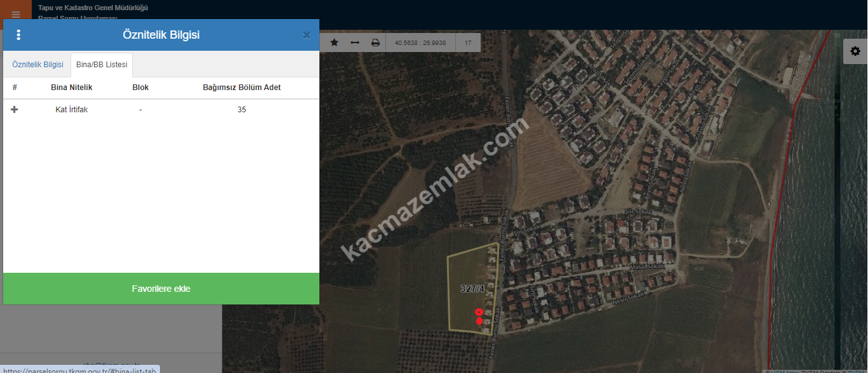Viewport: 868px width, 373px height.
Task: Click the printer icon
Action: coord(375,43)
